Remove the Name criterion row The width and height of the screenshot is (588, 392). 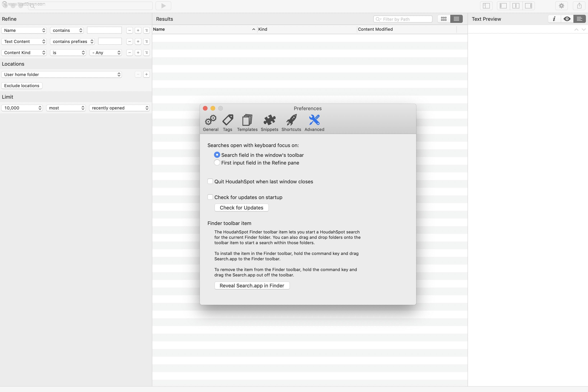click(x=129, y=31)
